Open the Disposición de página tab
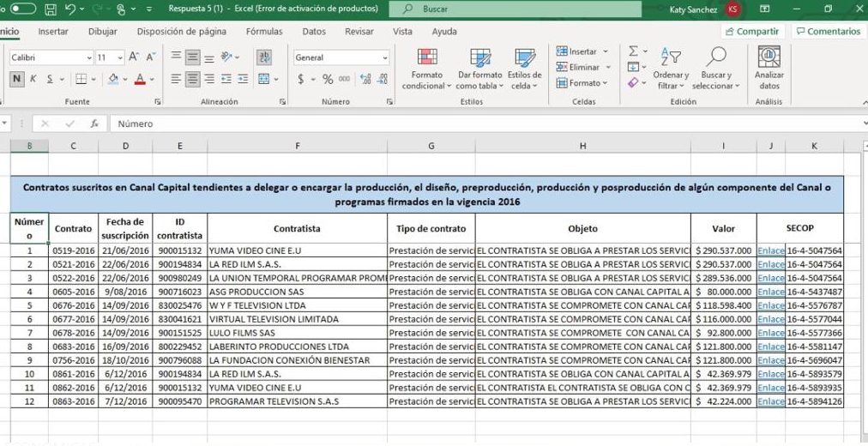 (x=182, y=32)
